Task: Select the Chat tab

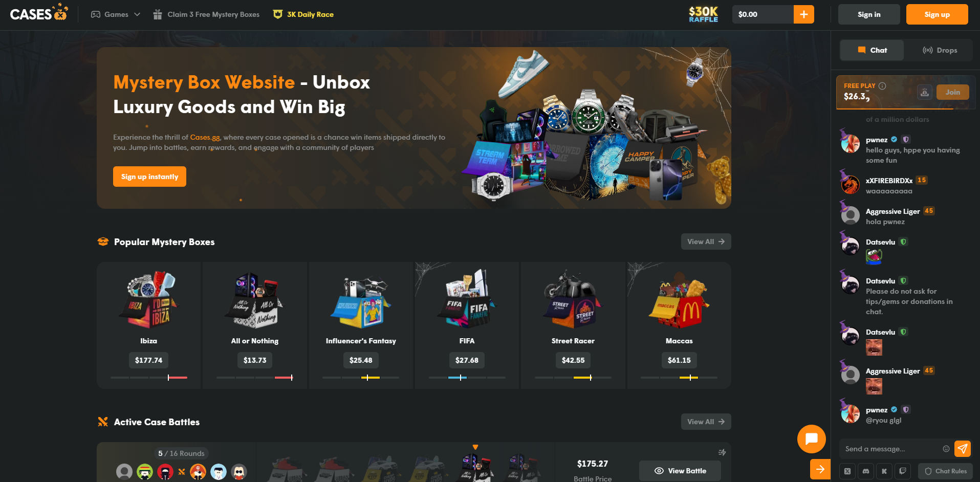Action: (872, 50)
